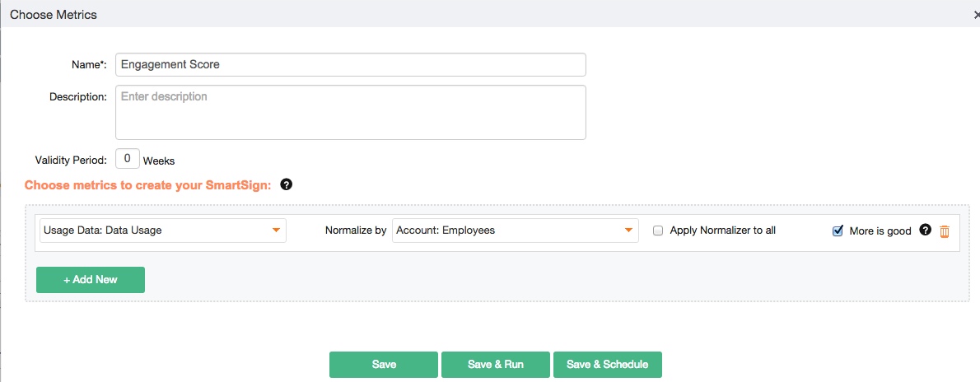
Task: Delete the Data Usage metric row with trash icon
Action: tap(945, 231)
